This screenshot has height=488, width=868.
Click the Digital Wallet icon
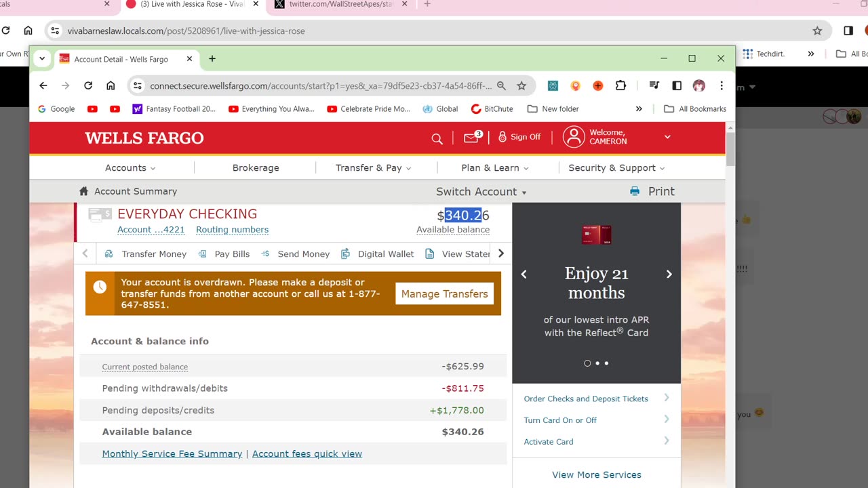click(345, 253)
